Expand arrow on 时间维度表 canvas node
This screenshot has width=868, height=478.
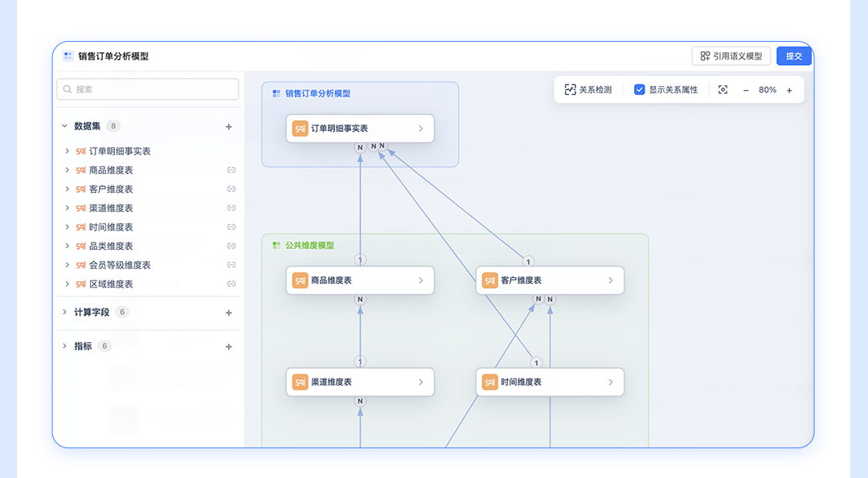point(611,382)
